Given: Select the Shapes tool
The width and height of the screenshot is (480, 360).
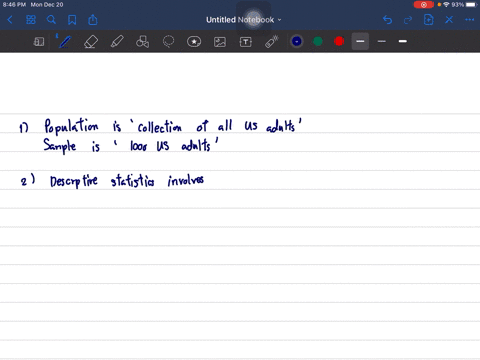Looking at the screenshot, I should (x=142, y=42).
